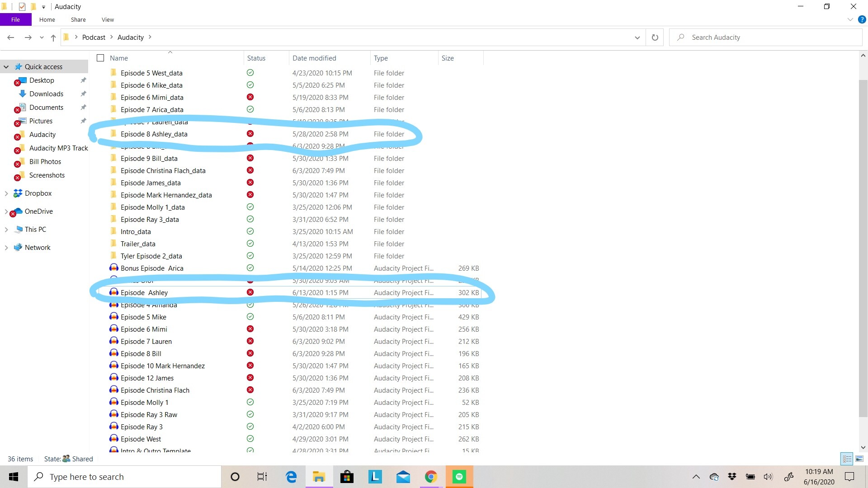
Task: Click the red sync error icon on Episode 8 Ashley_data
Action: click(x=250, y=134)
